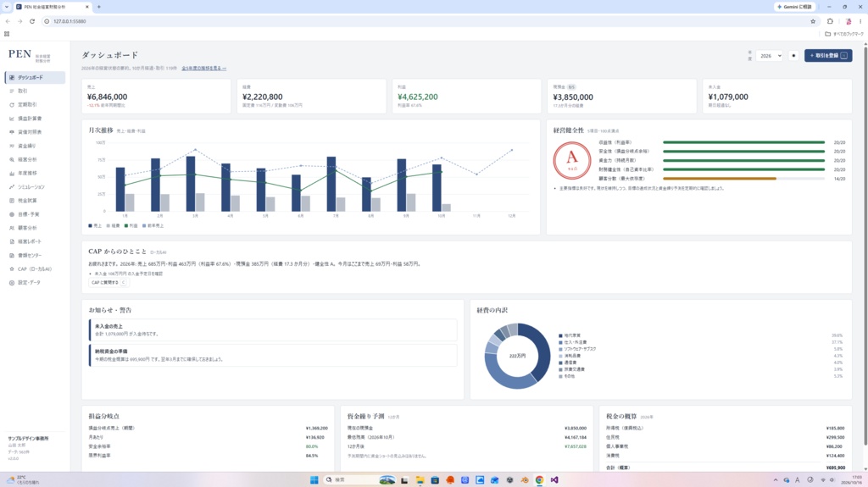Image resolution: width=868 pixels, height=487 pixels.
Task: Open the 未入金の売上 notice
Action: pyautogui.click(x=273, y=329)
